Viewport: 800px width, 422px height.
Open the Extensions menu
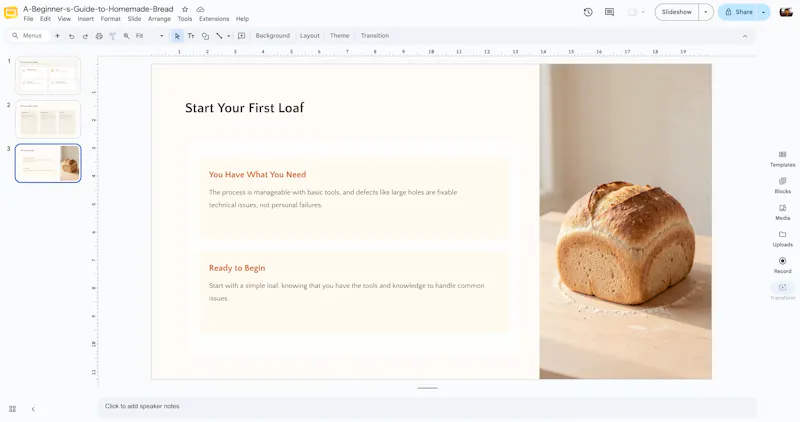click(214, 19)
